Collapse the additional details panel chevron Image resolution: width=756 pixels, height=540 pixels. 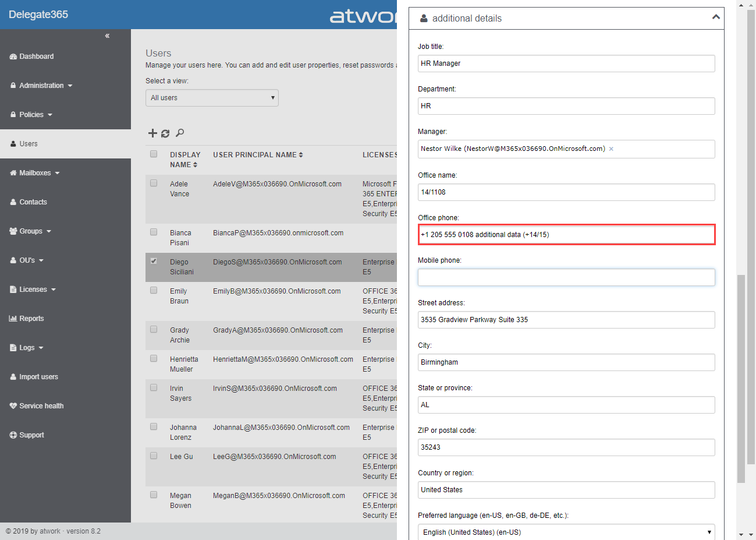pos(716,17)
